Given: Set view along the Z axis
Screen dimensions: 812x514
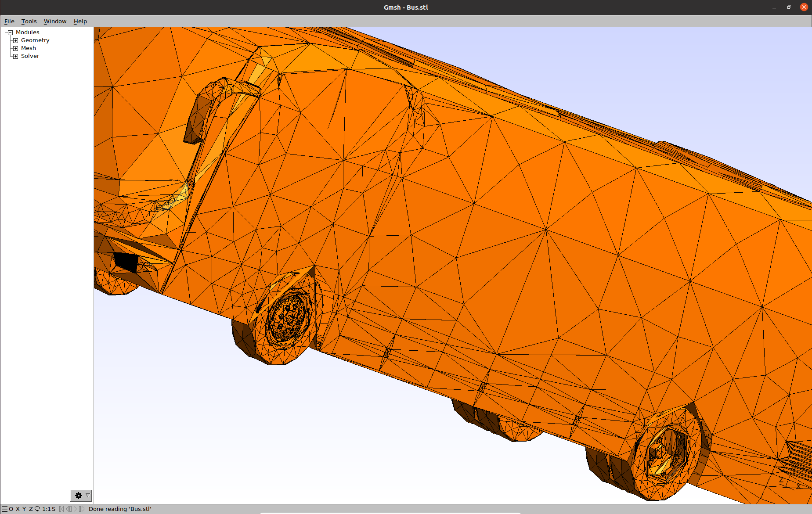Looking at the screenshot, I should 30,509.
